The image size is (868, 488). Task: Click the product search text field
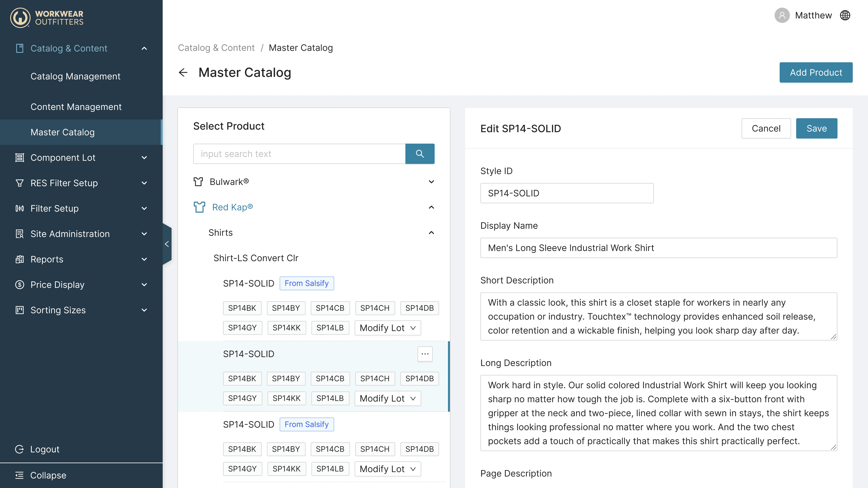tap(299, 154)
